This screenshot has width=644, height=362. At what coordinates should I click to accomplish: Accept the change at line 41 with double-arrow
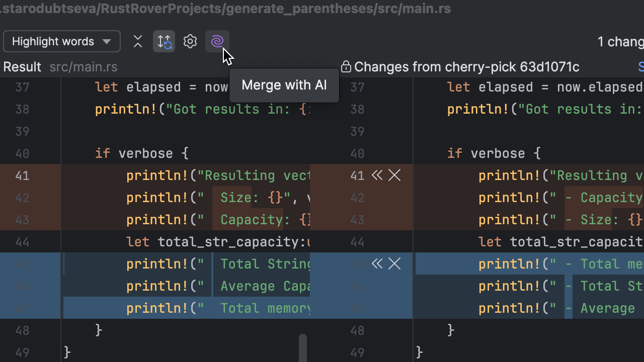(377, 175)
